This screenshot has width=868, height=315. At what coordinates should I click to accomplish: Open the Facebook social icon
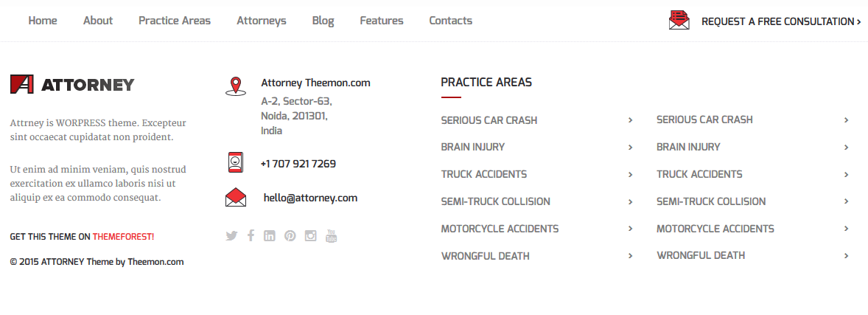tap(251, 236)
